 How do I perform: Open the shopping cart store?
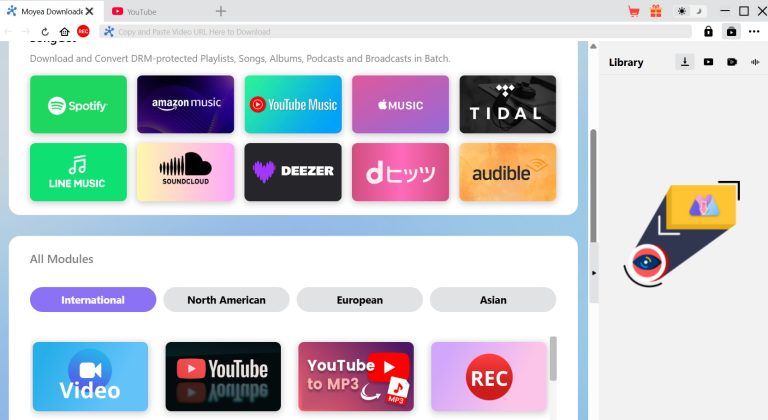634,11
